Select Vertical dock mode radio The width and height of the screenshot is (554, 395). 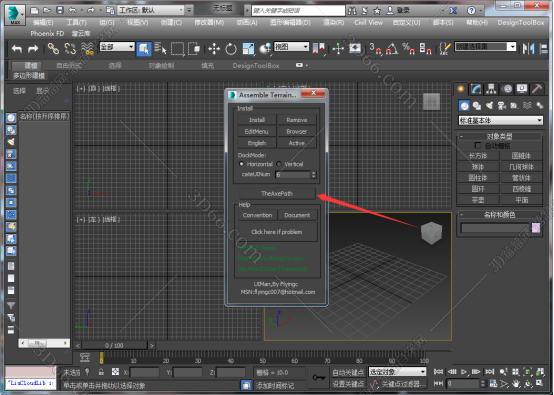[x=279, y=164]
